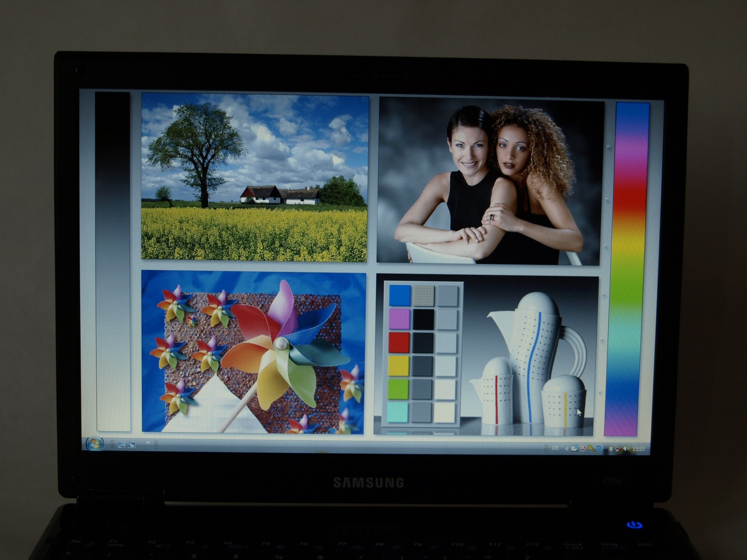The width and height of the screenshot is (747, 560).
Task: Click the red security shield tray icon
Action: point(583,448)
